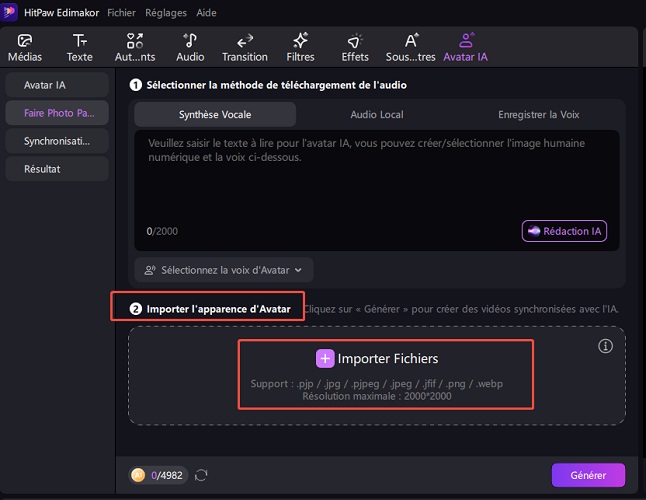Click the Résolution maximale 2000*2000 text

coord(377,396)
